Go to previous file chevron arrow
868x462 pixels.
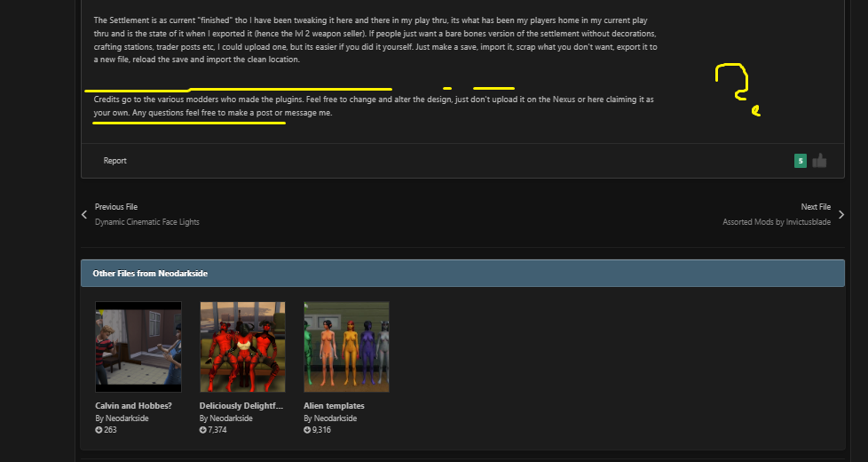tap(84, 214)
